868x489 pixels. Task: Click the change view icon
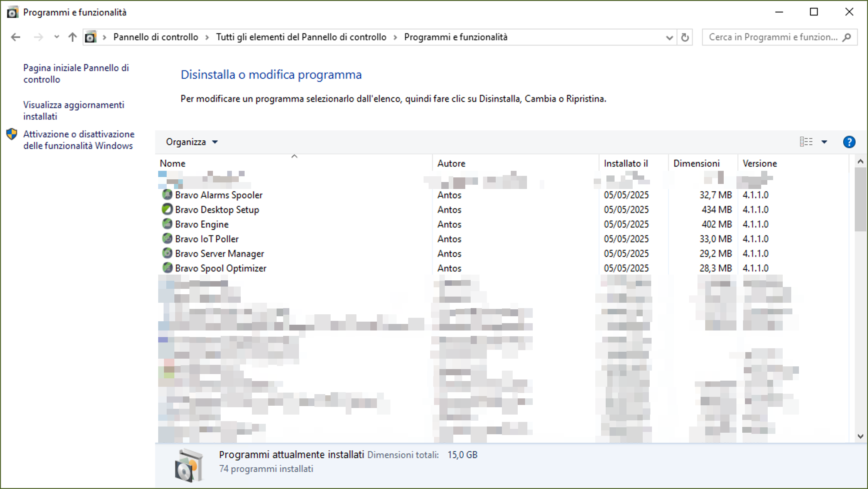[x=806, y=142]
